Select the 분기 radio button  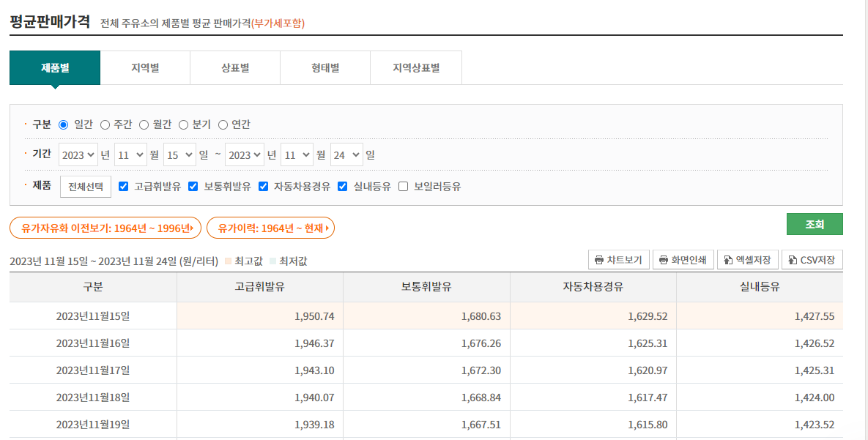183,125
